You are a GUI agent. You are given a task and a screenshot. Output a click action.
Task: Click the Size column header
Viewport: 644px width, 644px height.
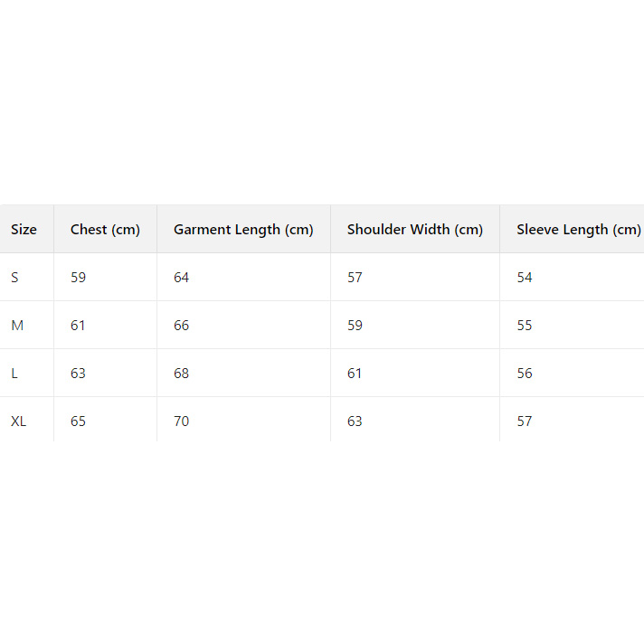24,230
